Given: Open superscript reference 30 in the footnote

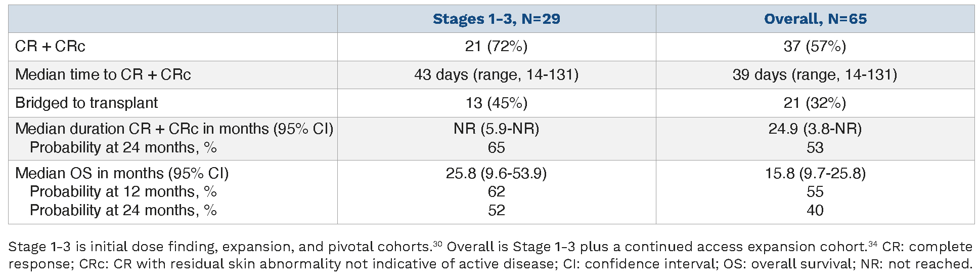Looking at the screenshot, I should 437,244.
